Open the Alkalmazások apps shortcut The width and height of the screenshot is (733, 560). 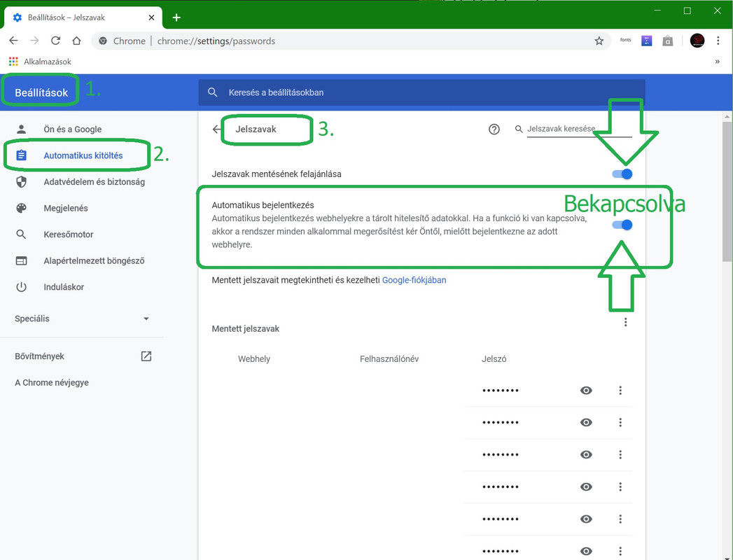pos(40,62)
